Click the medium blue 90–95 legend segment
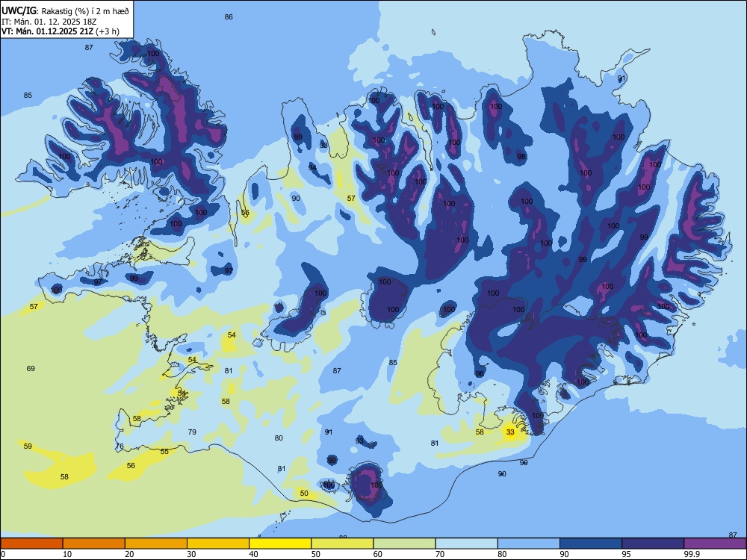747x560 pixels. [x=591, y=544]
